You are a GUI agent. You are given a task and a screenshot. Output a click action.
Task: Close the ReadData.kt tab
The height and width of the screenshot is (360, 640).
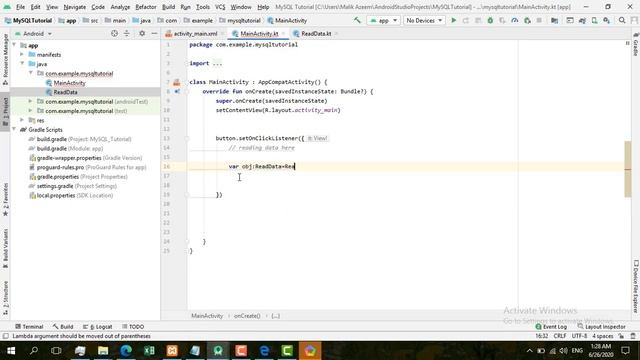[x=336, y=33]
